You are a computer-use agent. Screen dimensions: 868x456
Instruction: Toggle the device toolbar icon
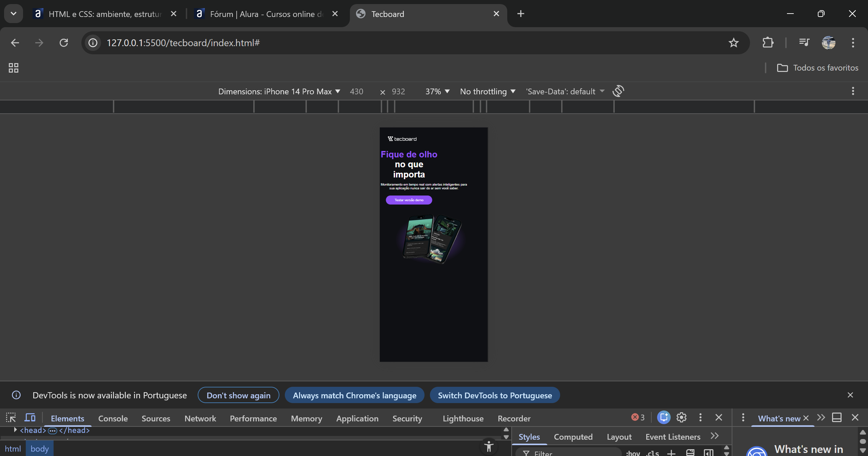30,418
